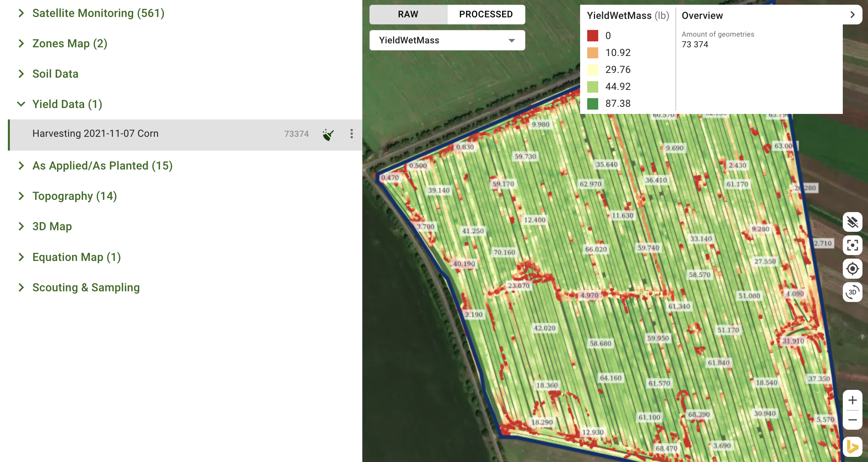Expand the Topography (14) section

tap(74, 196)
